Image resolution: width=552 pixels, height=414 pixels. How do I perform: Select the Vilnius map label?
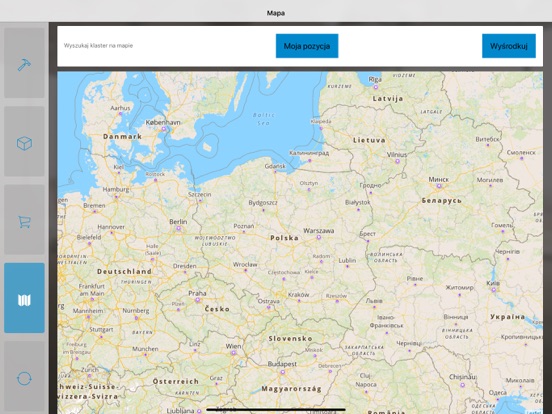[397, 155]
